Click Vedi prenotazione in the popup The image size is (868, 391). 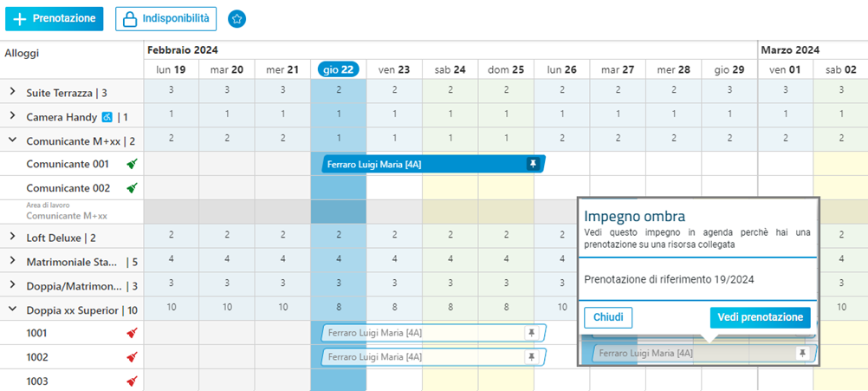click(760, 318)
